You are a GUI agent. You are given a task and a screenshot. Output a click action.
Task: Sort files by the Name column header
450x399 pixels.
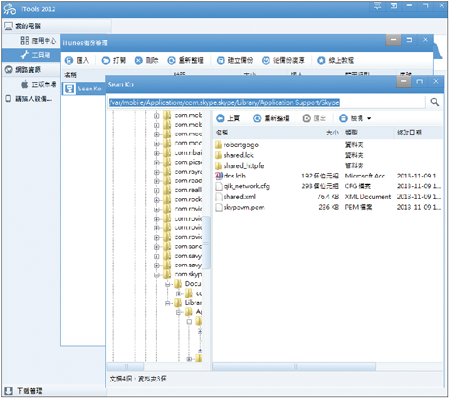coord(222,133)
